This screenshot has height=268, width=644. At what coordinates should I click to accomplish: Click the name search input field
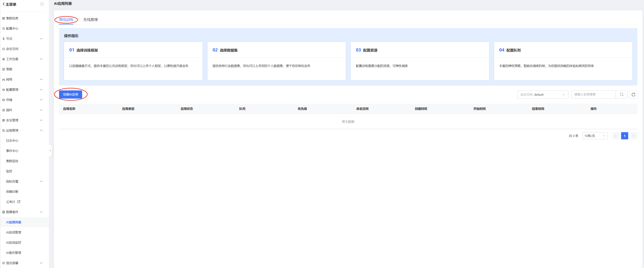point(593,94)
